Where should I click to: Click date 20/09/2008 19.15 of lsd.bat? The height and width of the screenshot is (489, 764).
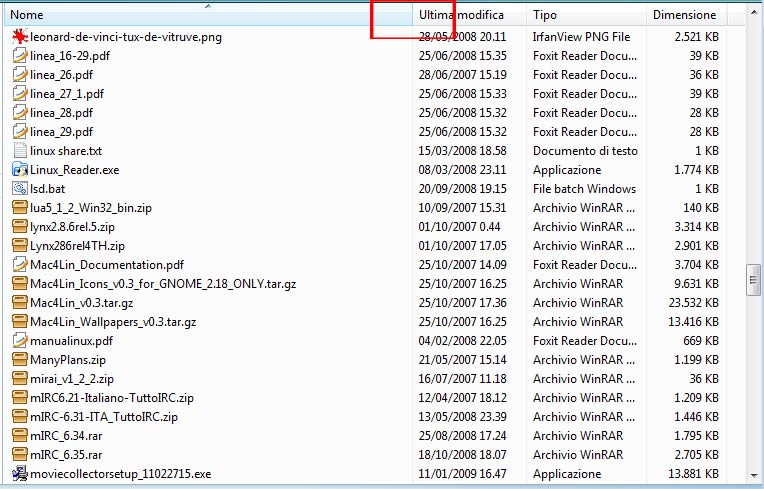tap(462, 189)
